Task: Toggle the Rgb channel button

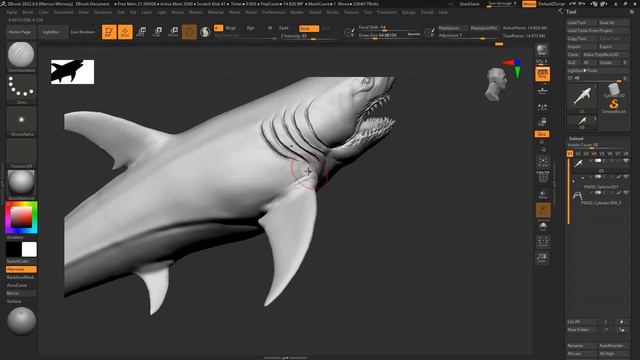Action: pyautogui.click(x=250, y=28)
